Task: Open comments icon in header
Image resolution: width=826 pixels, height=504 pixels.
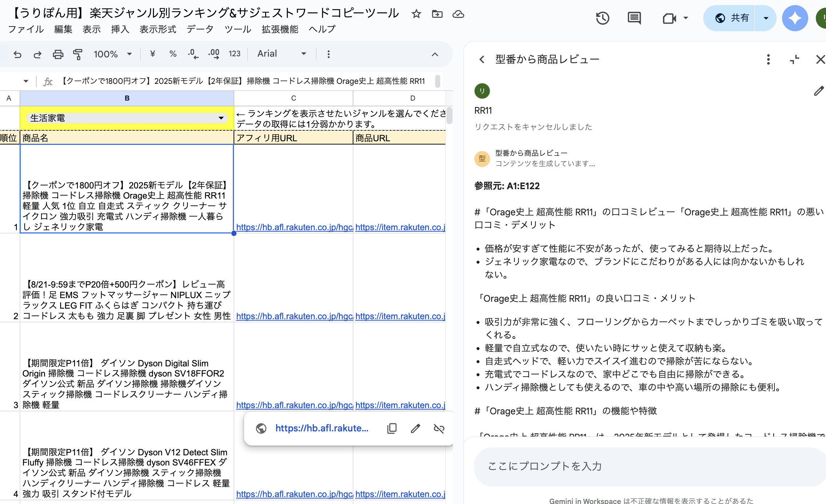Action: point(634,18)
